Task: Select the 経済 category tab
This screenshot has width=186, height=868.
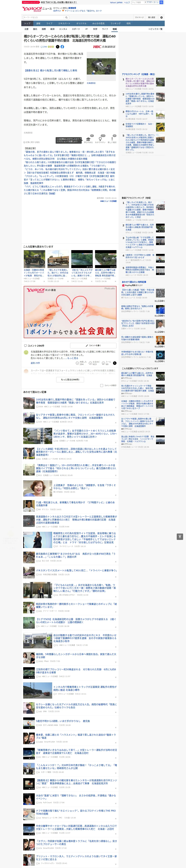Action: [x=52, y=29]
